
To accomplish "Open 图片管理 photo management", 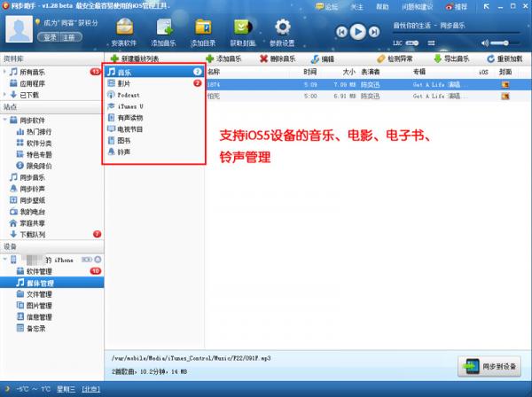I will pyautogui.click(x=34, y=306).
